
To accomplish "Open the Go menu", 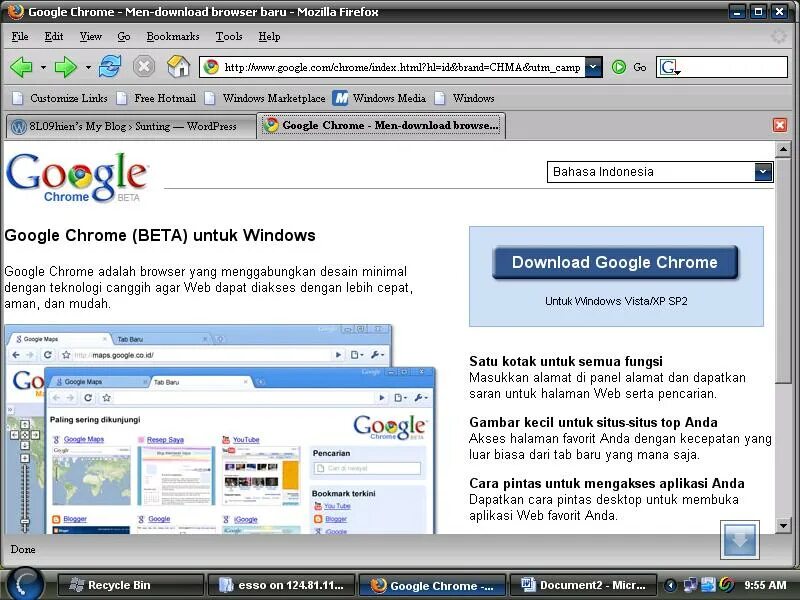I will tap(123, 37).
